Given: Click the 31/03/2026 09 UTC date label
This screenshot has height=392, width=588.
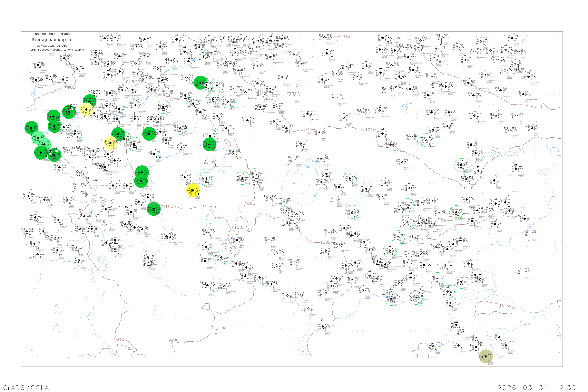Looking at the screenshot, I should [x=52, y=46].
